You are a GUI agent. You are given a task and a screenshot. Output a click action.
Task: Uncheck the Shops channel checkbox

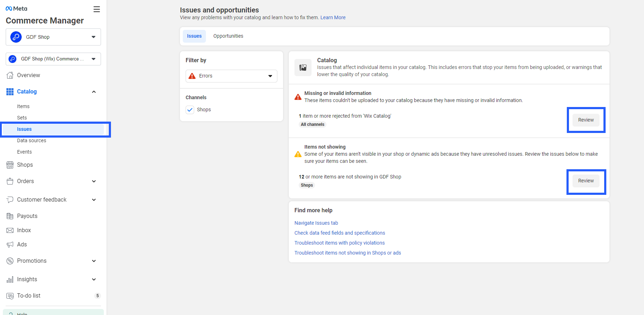190,110
